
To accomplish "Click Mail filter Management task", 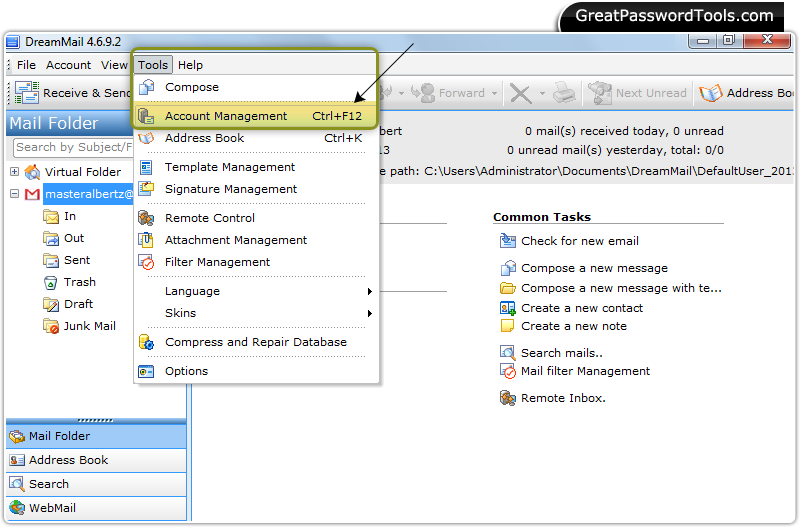I will pyautogui.click(x=585, y=371).
